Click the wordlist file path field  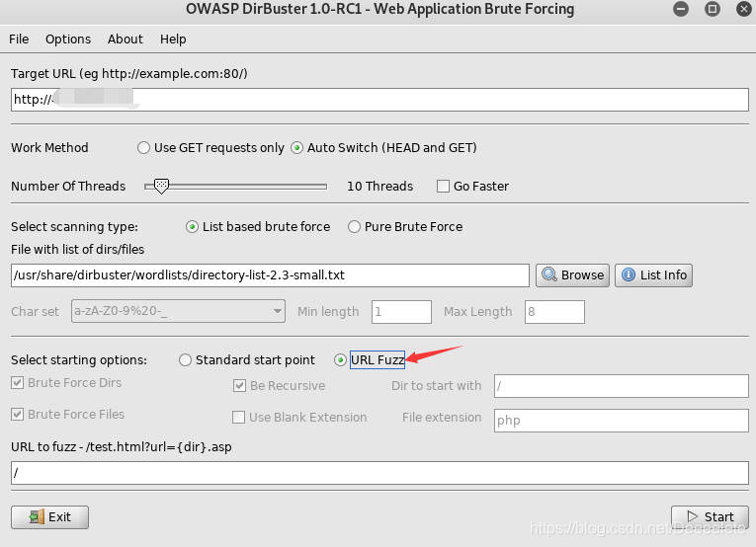270,275
